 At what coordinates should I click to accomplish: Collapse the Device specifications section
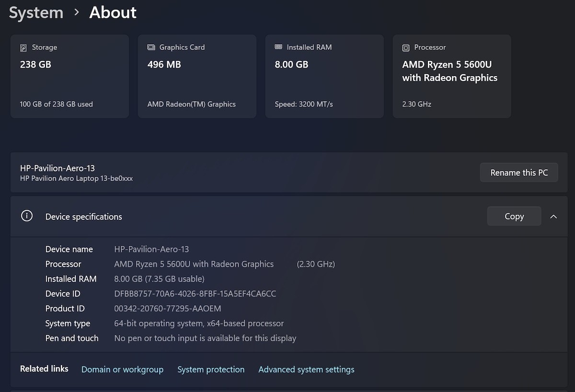553,217
